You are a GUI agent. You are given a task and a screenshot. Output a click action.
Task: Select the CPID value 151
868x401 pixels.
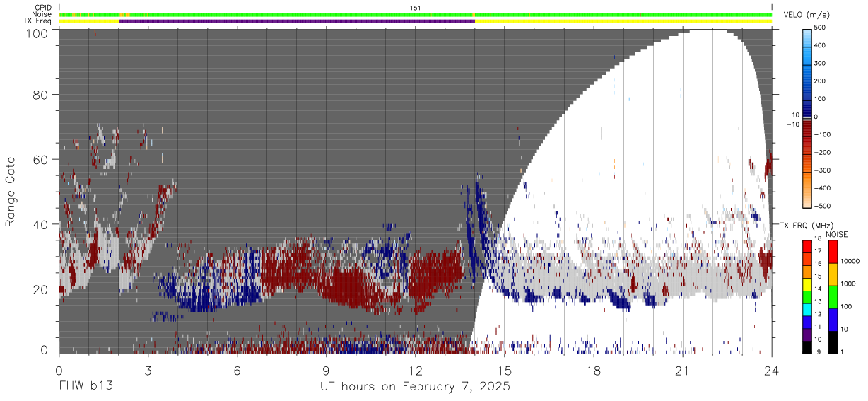416,8
